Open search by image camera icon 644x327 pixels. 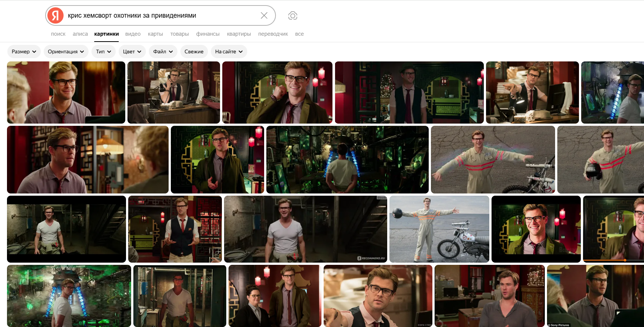pyautogui.click(x=293, y=15)
